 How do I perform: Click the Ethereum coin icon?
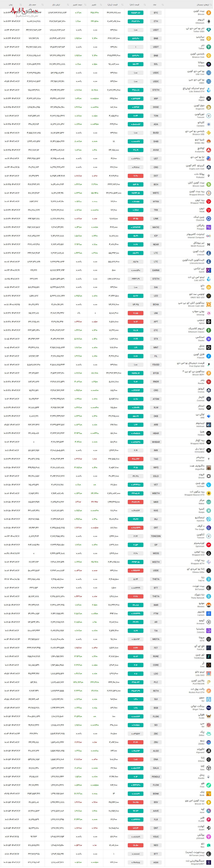pos(209,21)
